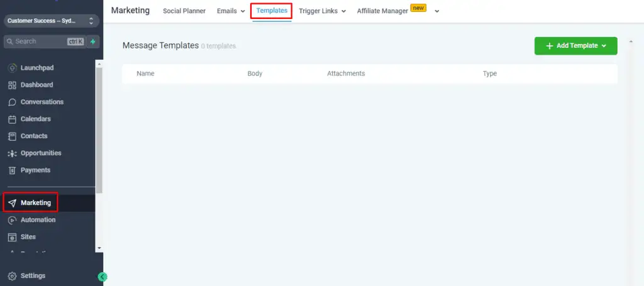
Task: Click the green Add Template button
Action: [x=575, y=46]
